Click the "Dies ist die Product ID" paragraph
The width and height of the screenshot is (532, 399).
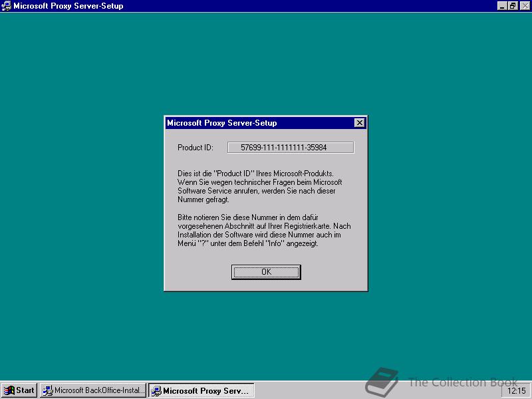click(x=260, y=186)
